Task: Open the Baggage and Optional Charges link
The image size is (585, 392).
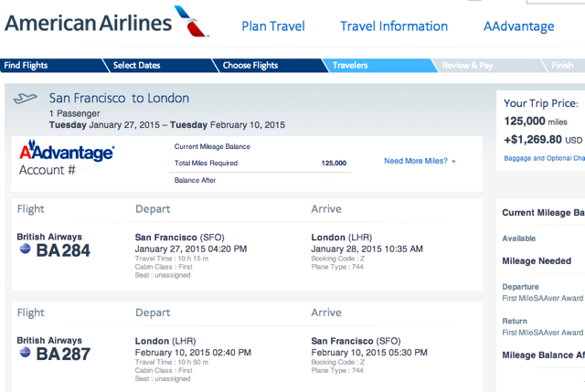Action: pos(545,158)
